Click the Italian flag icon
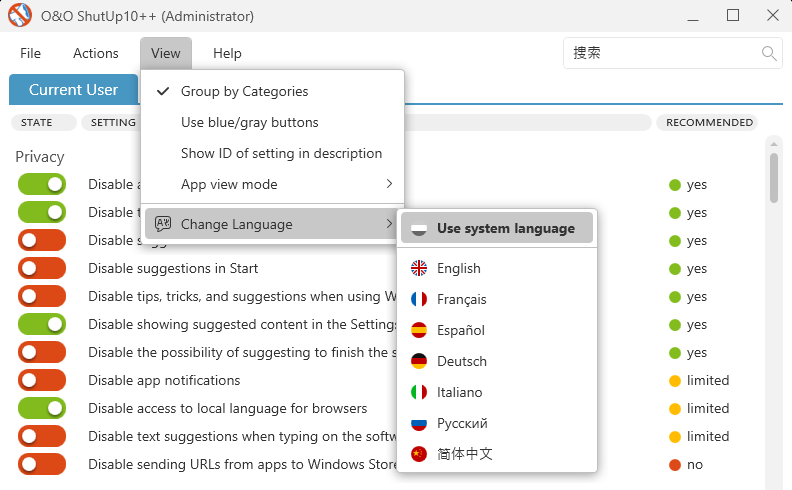792x490 pixels. point(419,392)
